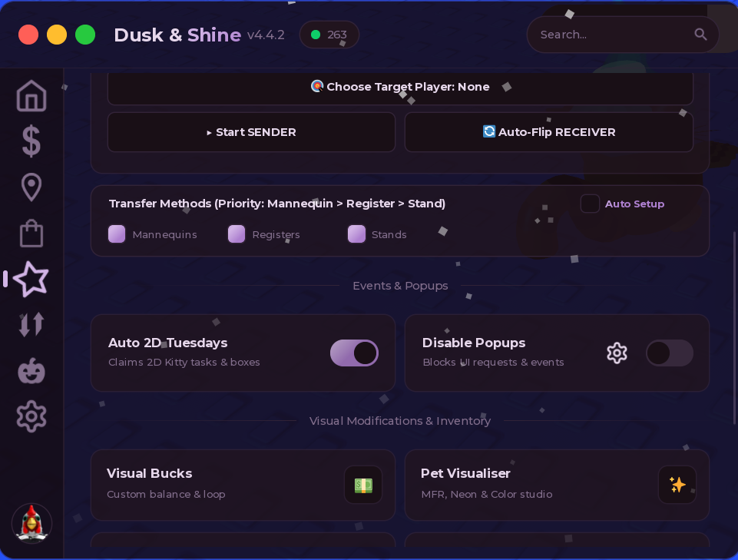Viewport: 738px width, 560px height.
Task: Open the dollar sign money section
Action: point(31,141)
